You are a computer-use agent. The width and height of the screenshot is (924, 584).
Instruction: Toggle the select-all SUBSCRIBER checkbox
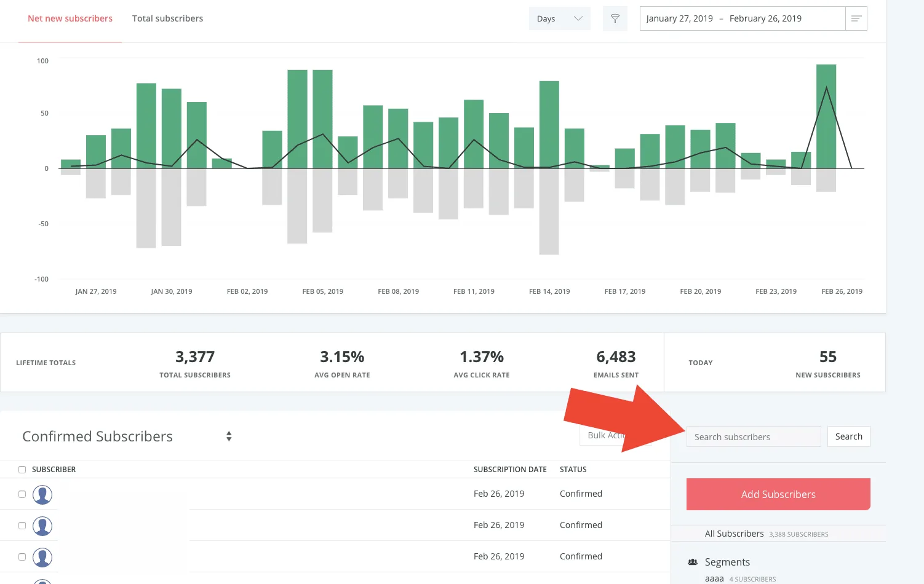[x=22, y=470]
